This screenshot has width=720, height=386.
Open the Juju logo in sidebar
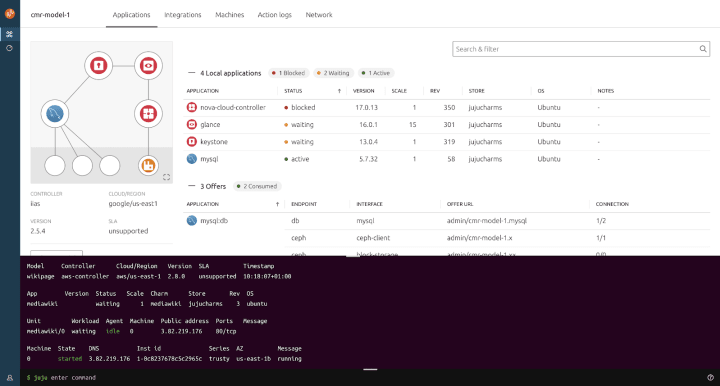tap(10, 14)
